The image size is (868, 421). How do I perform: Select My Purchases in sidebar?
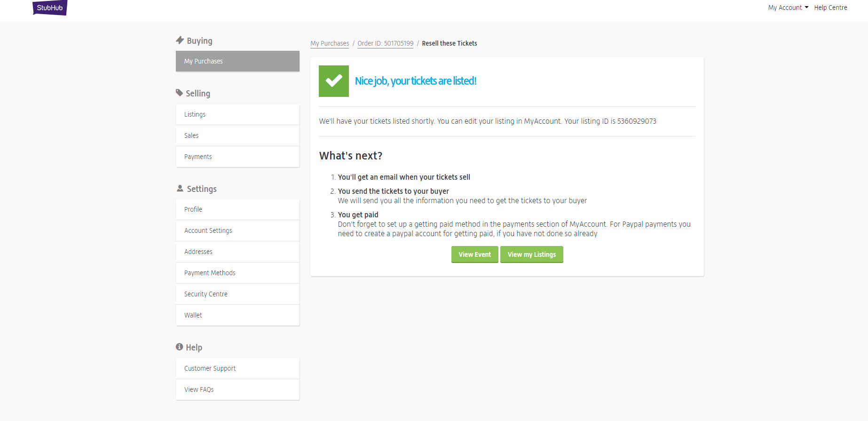(237, 61)
